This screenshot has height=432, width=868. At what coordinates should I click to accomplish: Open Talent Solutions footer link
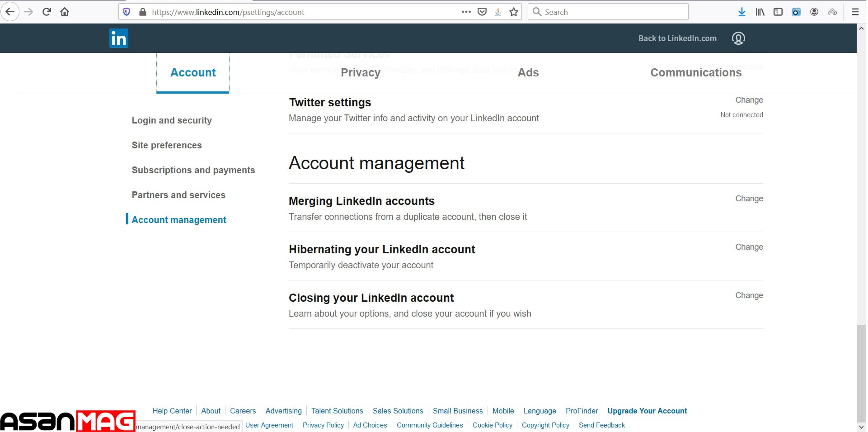click(x=337, y=411)
